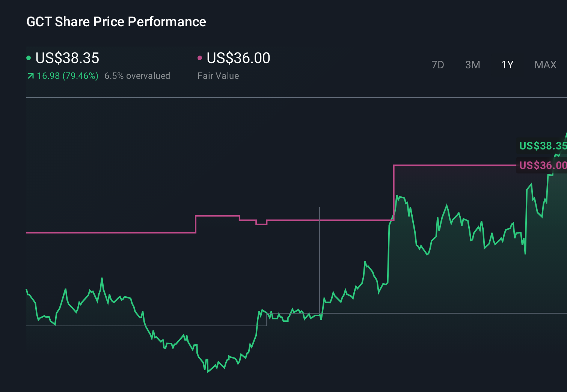Switch to the 7D time range
This screenshot has width=567, height=392.
coord(438,65)
